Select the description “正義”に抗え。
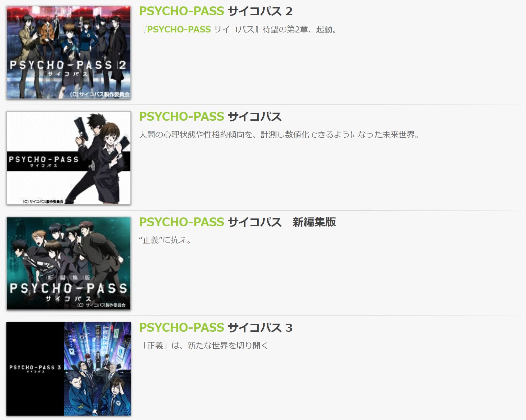526x420 pixels. click(x=166, y=240)
